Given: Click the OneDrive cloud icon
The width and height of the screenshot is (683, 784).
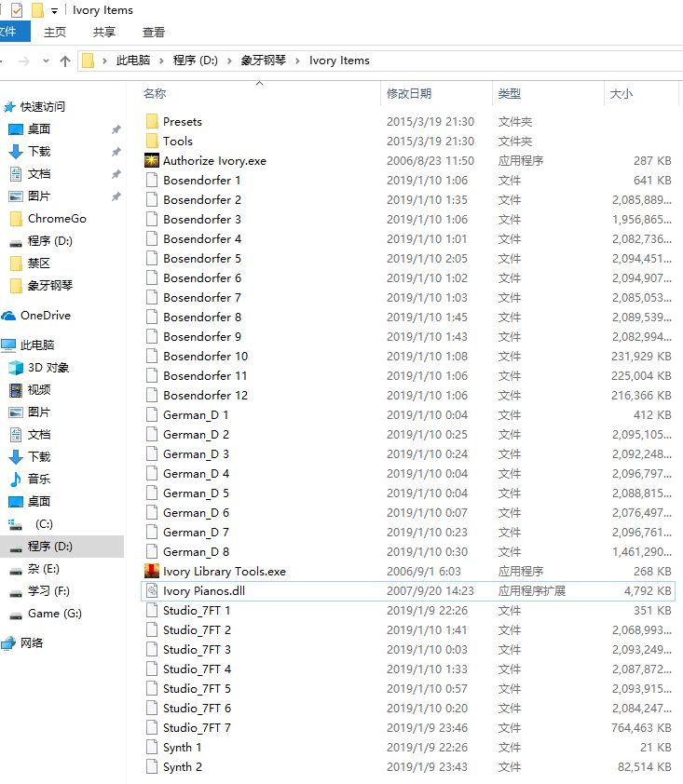Looking at the screenshot, I should 8,316.
